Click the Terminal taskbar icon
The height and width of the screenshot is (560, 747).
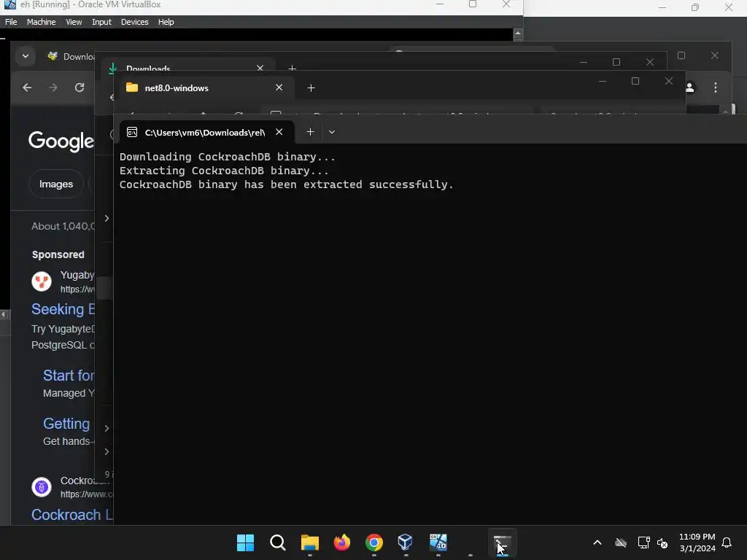point(502,542)
